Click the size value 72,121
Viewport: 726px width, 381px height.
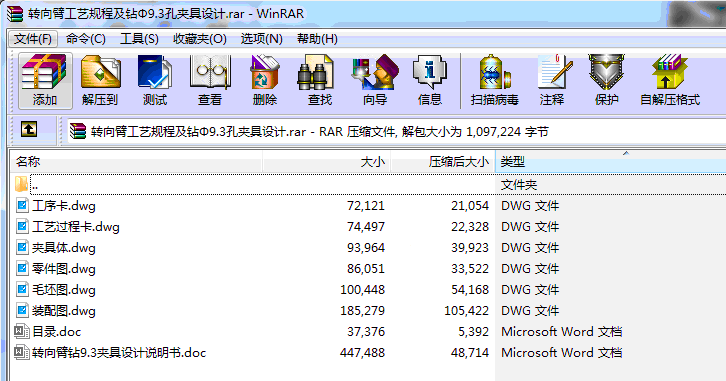click(366, 206)
